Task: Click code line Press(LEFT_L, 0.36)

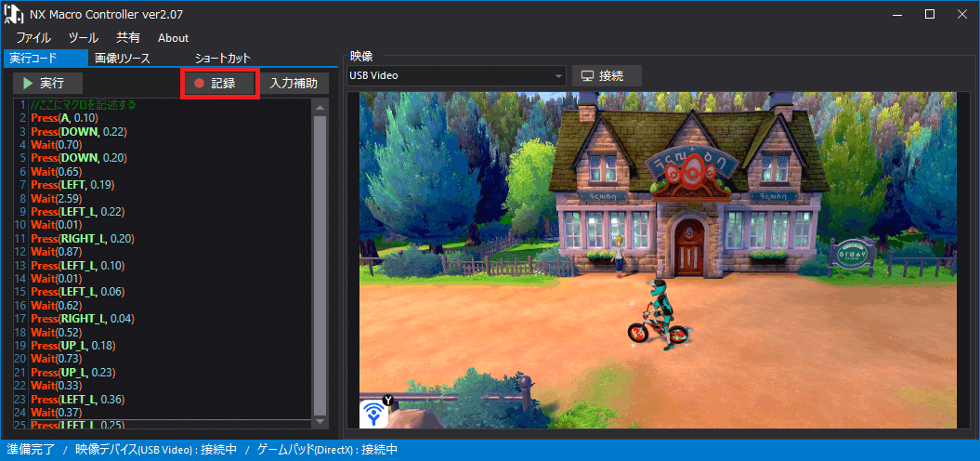Action: point(77,399)
